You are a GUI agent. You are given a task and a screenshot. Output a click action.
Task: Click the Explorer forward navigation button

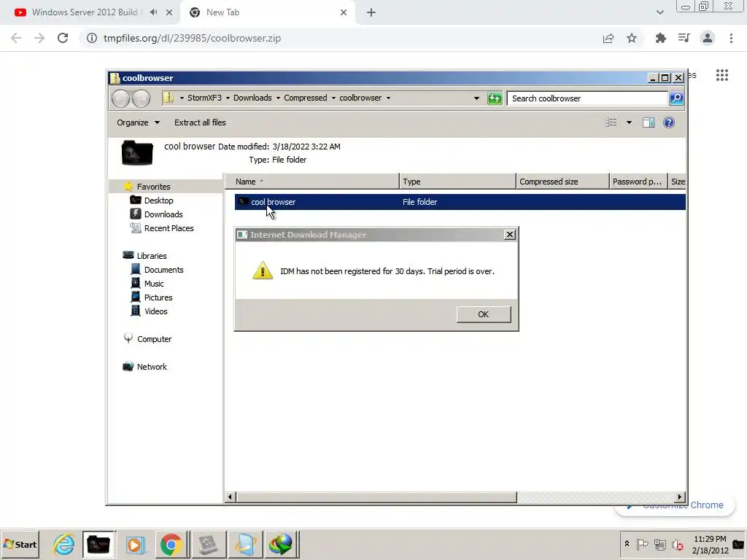pyautogui.click(x=141, y=98)
